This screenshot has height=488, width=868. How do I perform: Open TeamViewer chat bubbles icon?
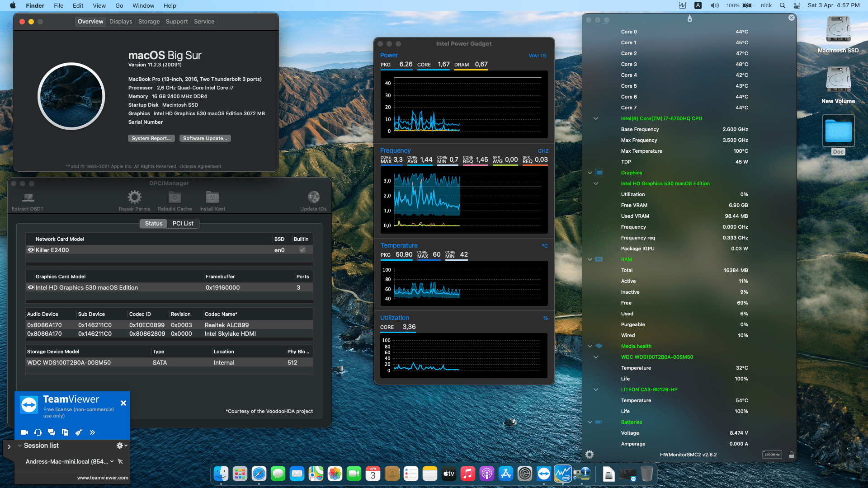pos(52,432)
